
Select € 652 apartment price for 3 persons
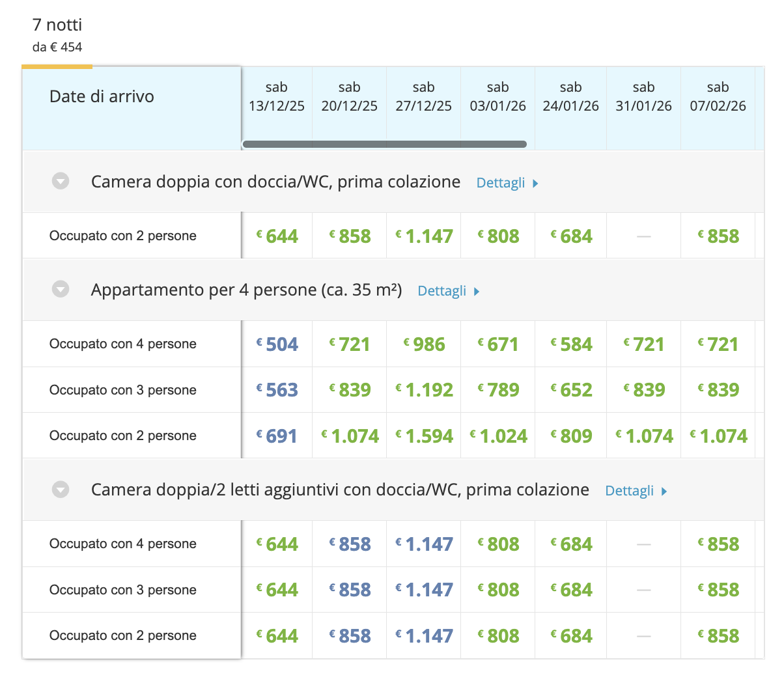[x=571, y=389]
